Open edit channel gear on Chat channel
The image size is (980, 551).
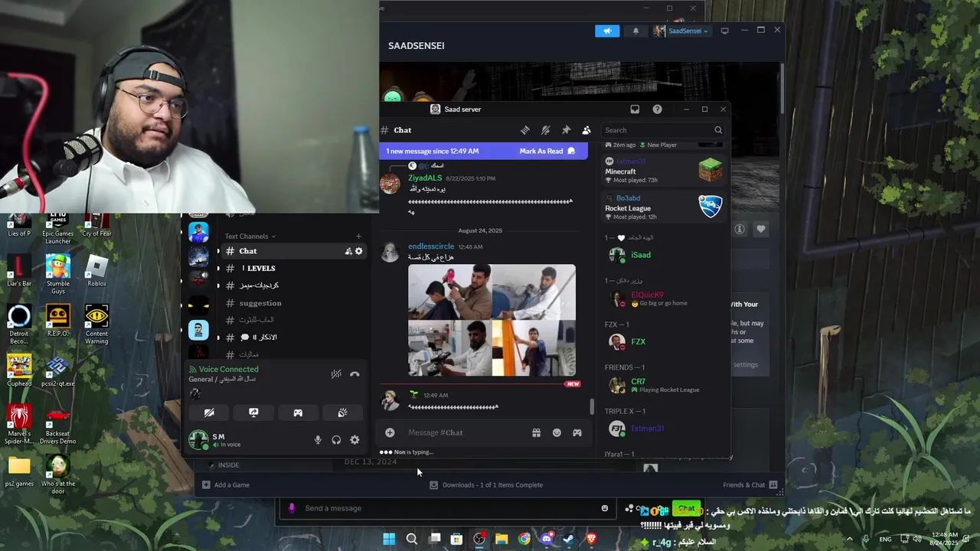coord(358,251)
